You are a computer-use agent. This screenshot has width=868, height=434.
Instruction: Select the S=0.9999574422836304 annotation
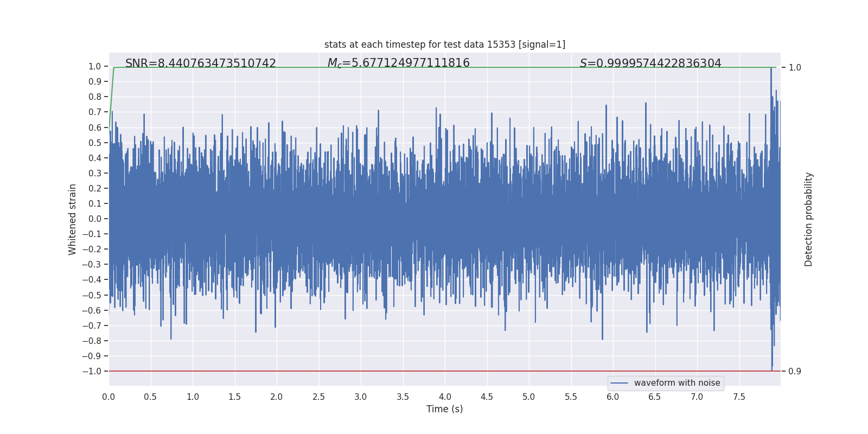[x=650, y=63]
